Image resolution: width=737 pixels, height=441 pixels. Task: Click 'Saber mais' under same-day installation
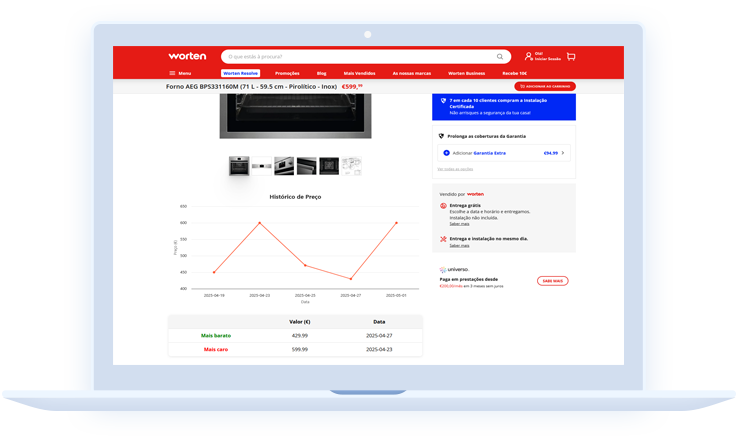(459, 245)
